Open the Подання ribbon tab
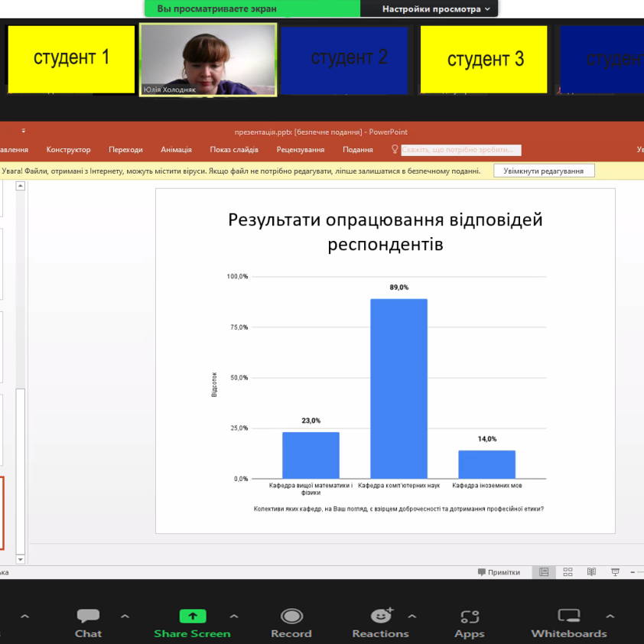 click(x=358, y=149)
